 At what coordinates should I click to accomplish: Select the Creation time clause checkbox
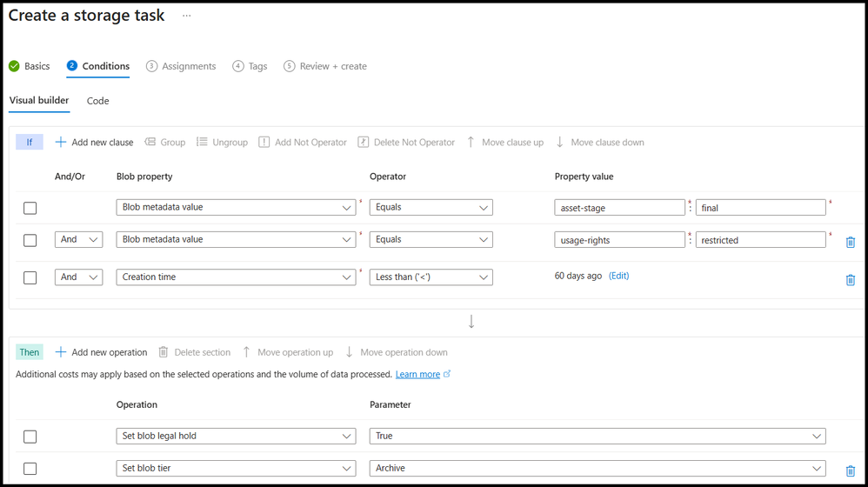point(30,277)
